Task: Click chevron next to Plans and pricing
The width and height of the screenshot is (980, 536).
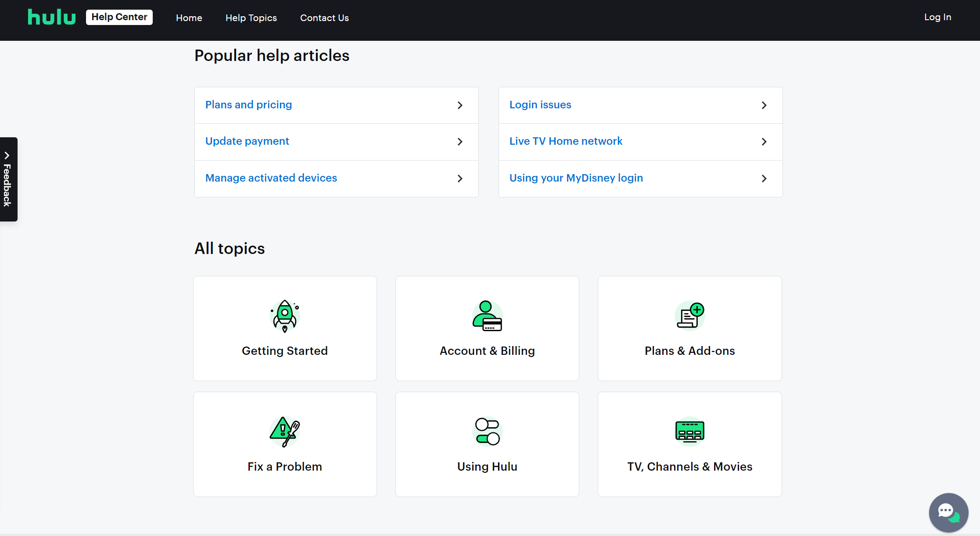Action: [460, 105]
